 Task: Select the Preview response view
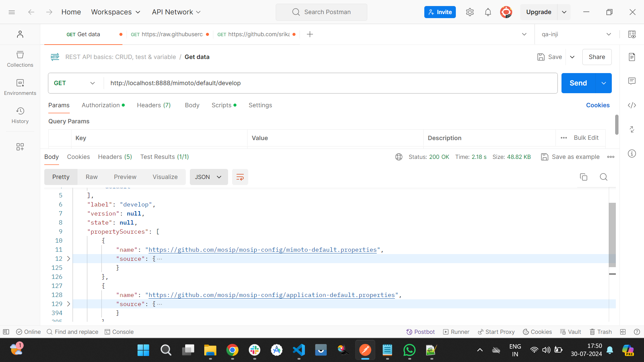point(125,177)
